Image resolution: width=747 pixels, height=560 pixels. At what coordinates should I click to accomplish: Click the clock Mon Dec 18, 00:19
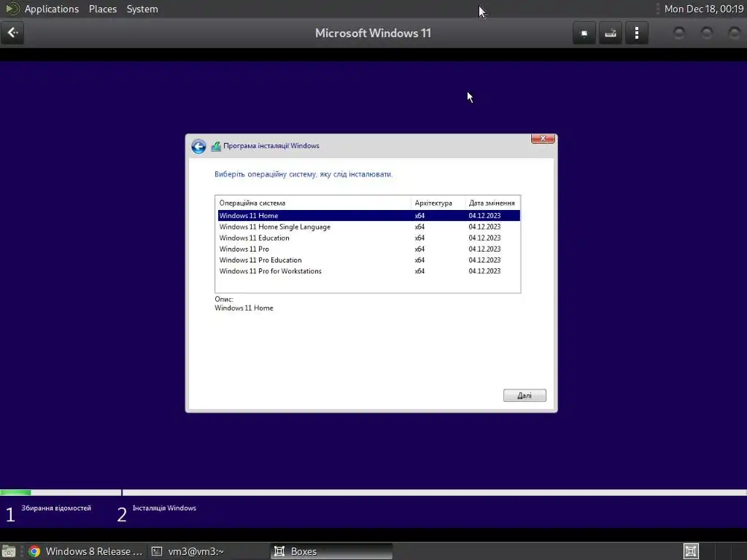(x=704, y=9)
